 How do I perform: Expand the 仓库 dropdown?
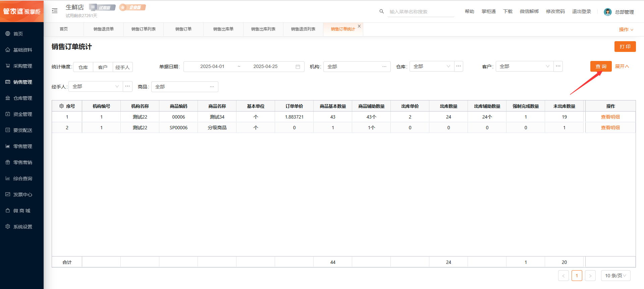coord(432,66)
